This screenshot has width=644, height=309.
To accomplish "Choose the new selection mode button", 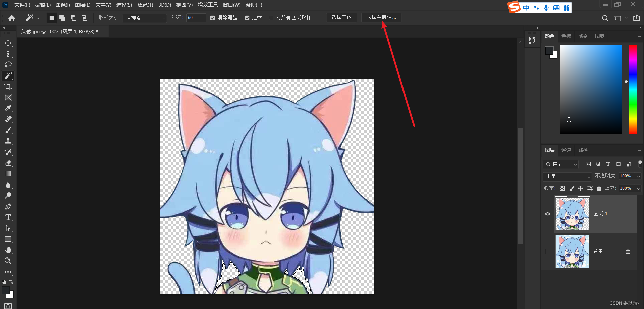I will point(51,18).
